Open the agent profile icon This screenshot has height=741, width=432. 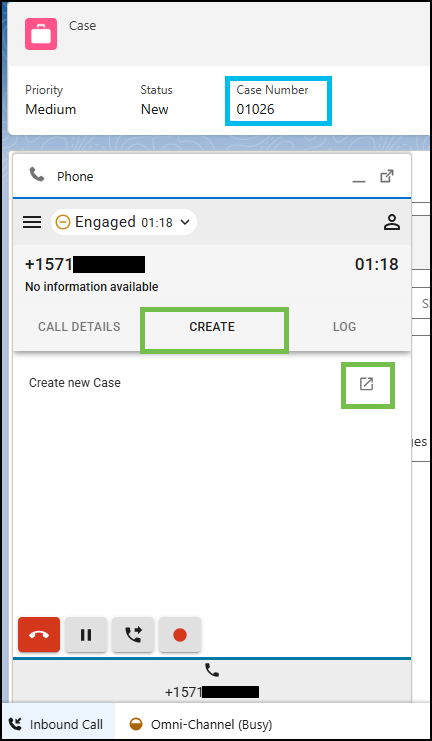392,222
